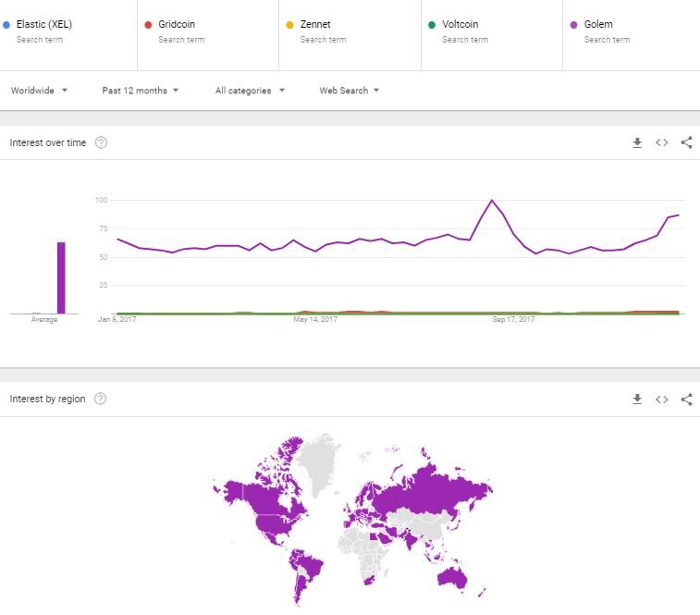The image size is (700, 615).
Task: Click the Sep 17, 2017 axis label
Action: (513, 319)
